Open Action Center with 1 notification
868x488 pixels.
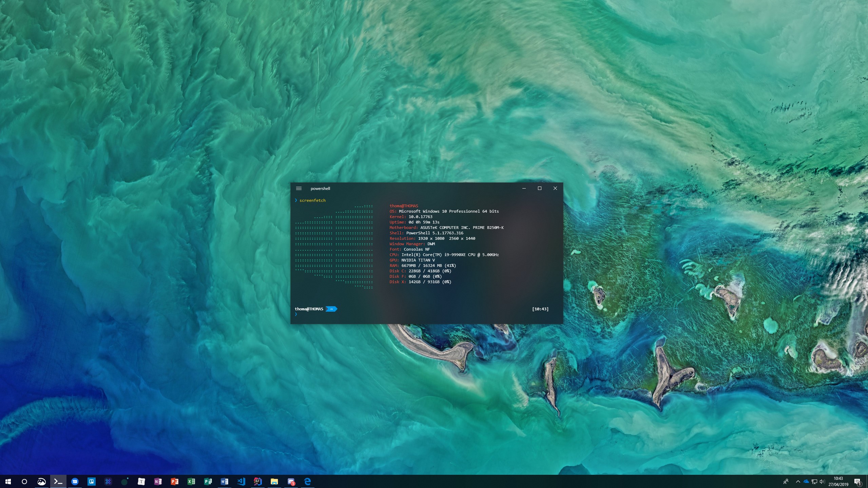(859, 481)
